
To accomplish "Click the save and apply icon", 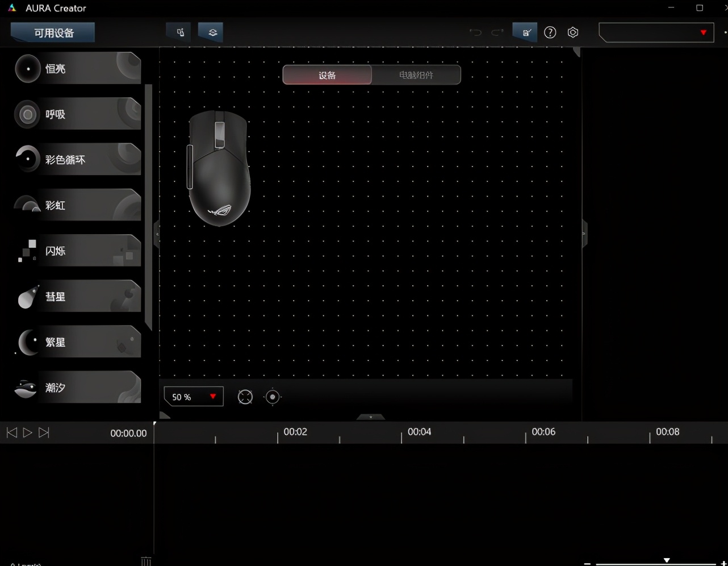I will (x=525, y=32).
